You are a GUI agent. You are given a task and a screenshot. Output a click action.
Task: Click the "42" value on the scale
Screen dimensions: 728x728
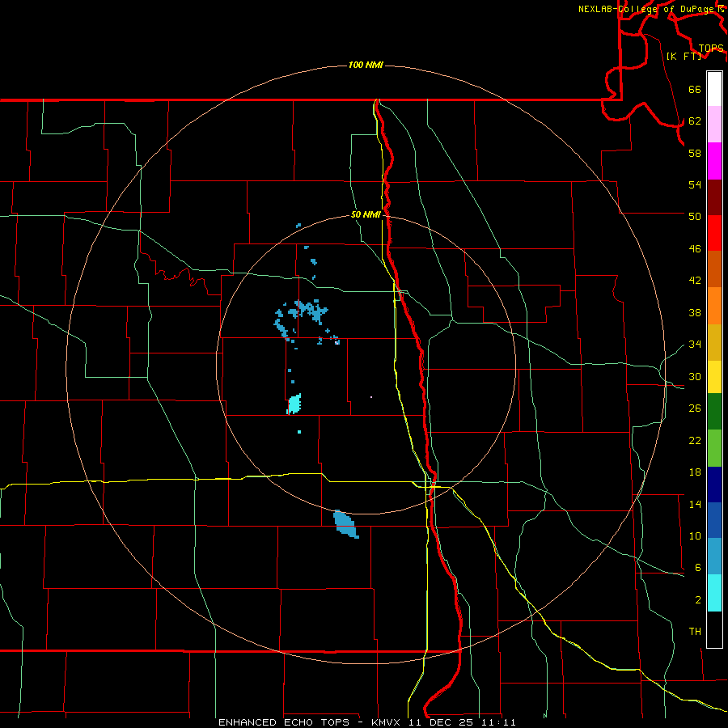(695, 281)
